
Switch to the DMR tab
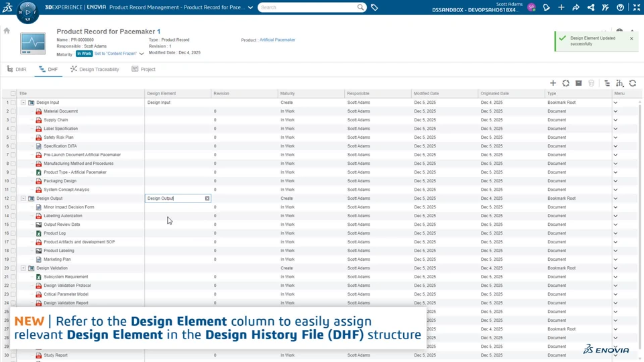point(16,69)
